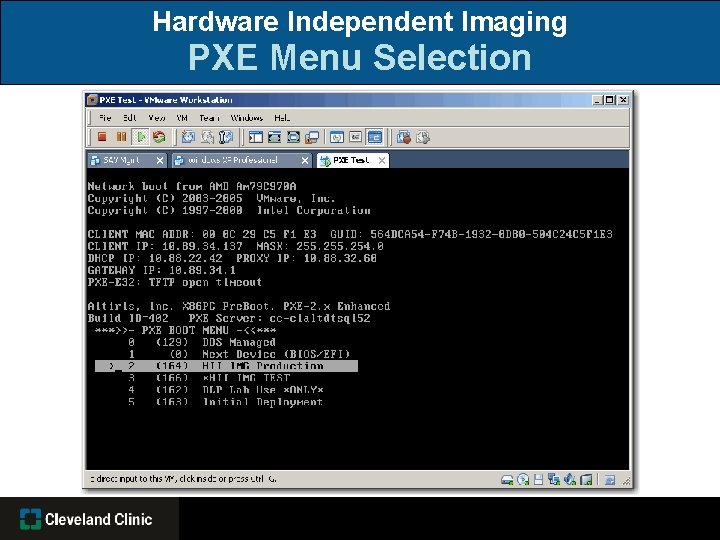The height and width of the screenshot is (540, 720).
Task: Open the File menu
Action: pyautogui.click(x=105, y=118)
